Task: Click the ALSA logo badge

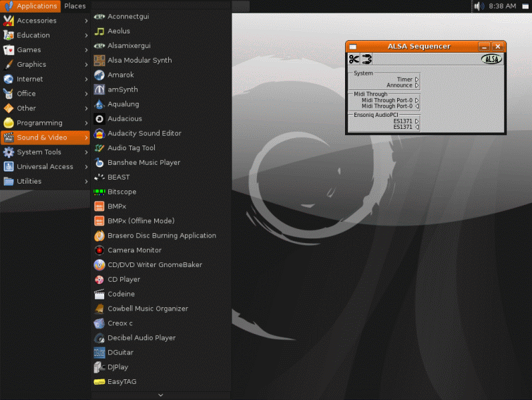Action: pos(491,59)
